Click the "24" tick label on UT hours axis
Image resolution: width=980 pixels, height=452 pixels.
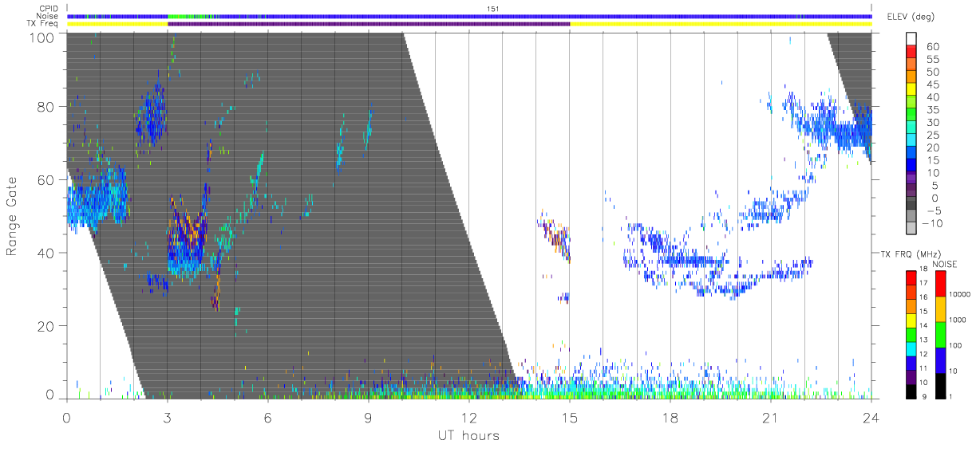[871, 417]
